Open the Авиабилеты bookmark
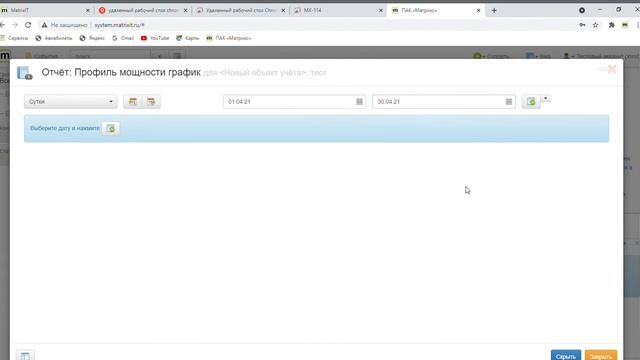The height and width of the screenshot is (360, 640). tap(53, 38)
